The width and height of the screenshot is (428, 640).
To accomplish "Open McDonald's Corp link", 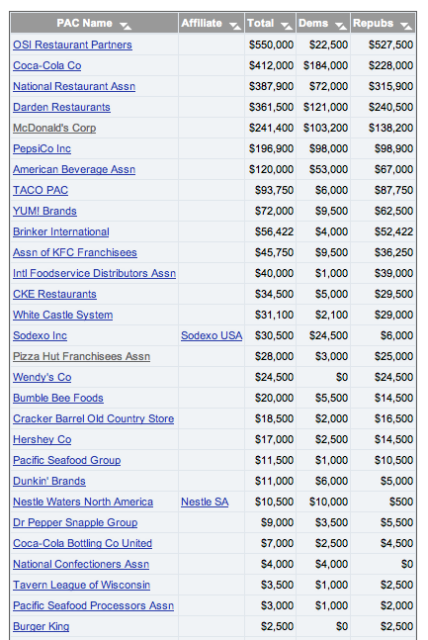I will coord(54,128).
